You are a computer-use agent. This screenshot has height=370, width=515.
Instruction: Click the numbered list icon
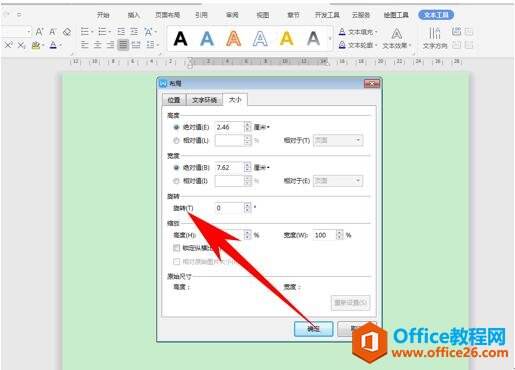point(102,32)
